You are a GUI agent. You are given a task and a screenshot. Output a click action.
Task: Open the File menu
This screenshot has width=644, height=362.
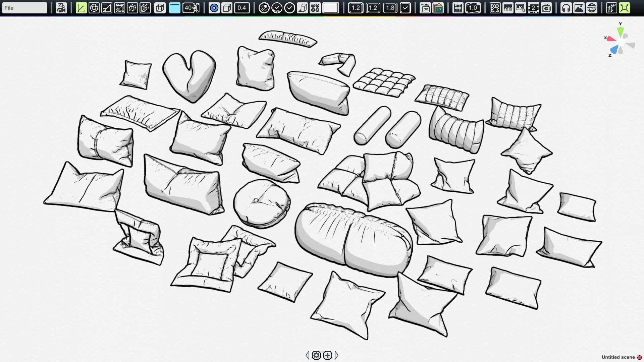point(23,8)
